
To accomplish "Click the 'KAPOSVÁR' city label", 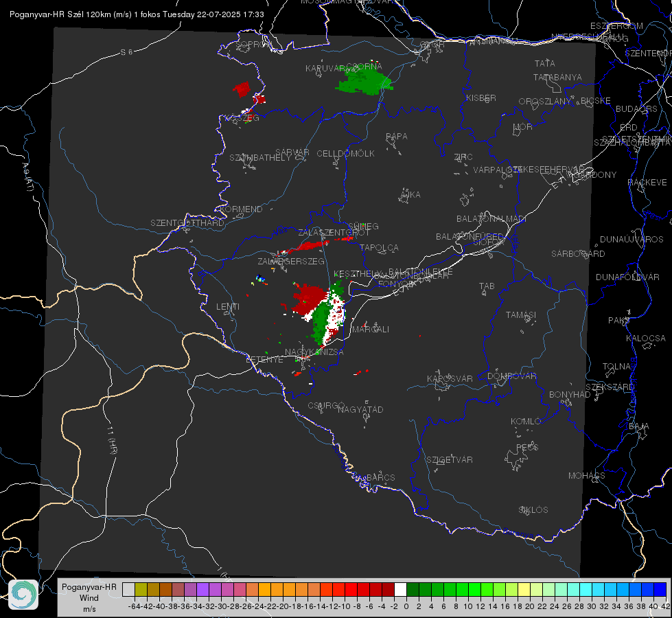I will [x=450, y=378].
